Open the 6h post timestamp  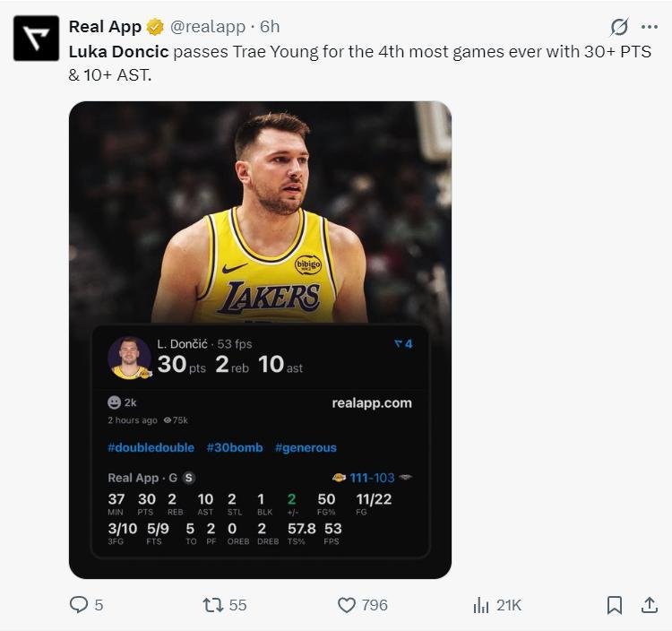(x=270, y=27)
